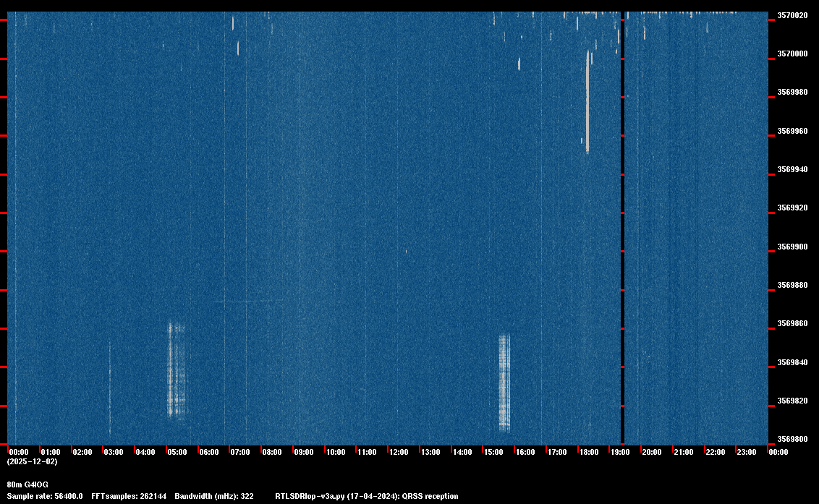
Task: Click the long bright vertical signal near 18:00
Action: coord(587,102)
